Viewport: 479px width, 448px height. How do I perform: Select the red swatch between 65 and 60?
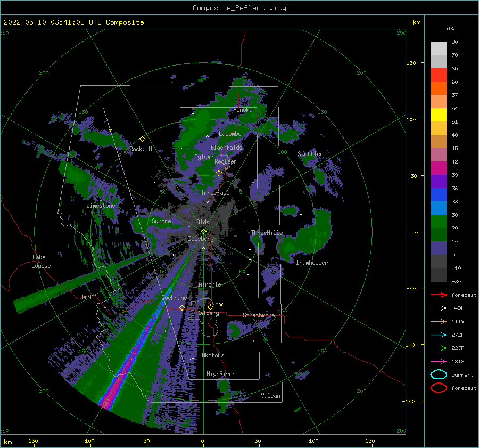(x=439, y=75)
